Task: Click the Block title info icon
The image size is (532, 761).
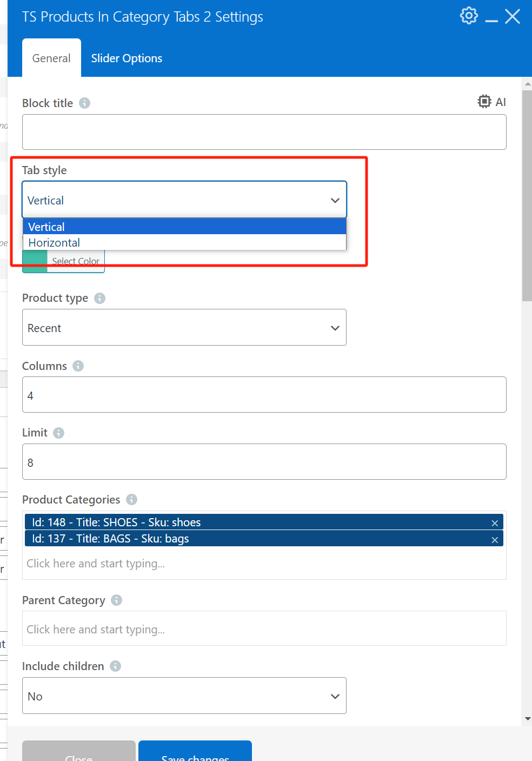Action: 84,103
